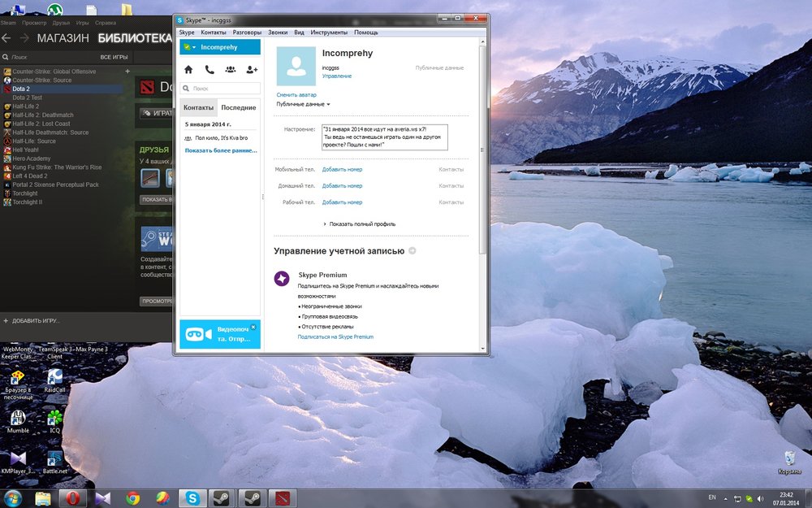The image size is (812, 508).
Task: Click the add contact icon in Skype
Action: 252,70
